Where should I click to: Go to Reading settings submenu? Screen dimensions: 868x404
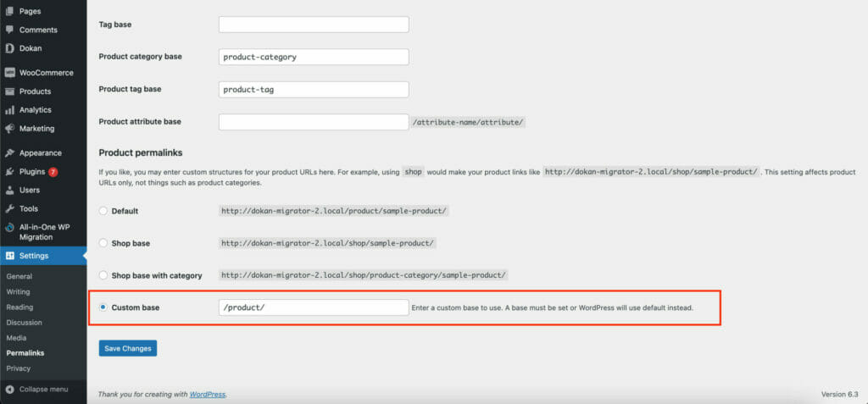click(x=20, y=307)
